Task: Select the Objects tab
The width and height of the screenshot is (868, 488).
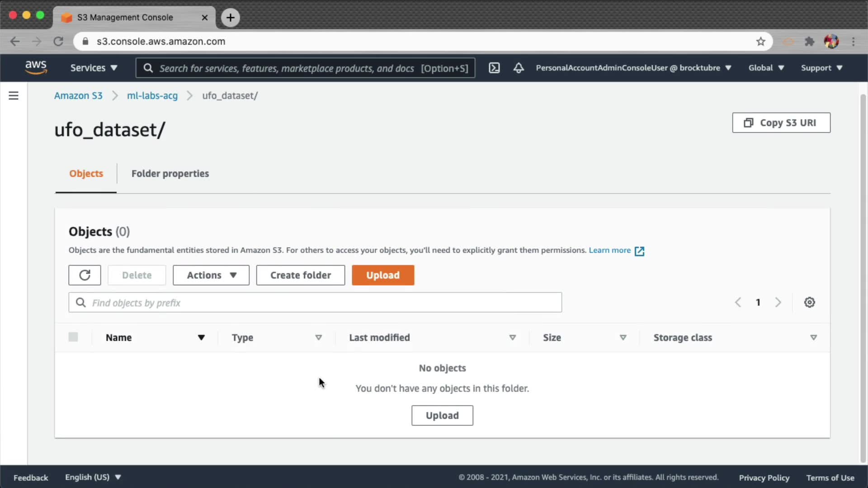Action: click(86, 174)
